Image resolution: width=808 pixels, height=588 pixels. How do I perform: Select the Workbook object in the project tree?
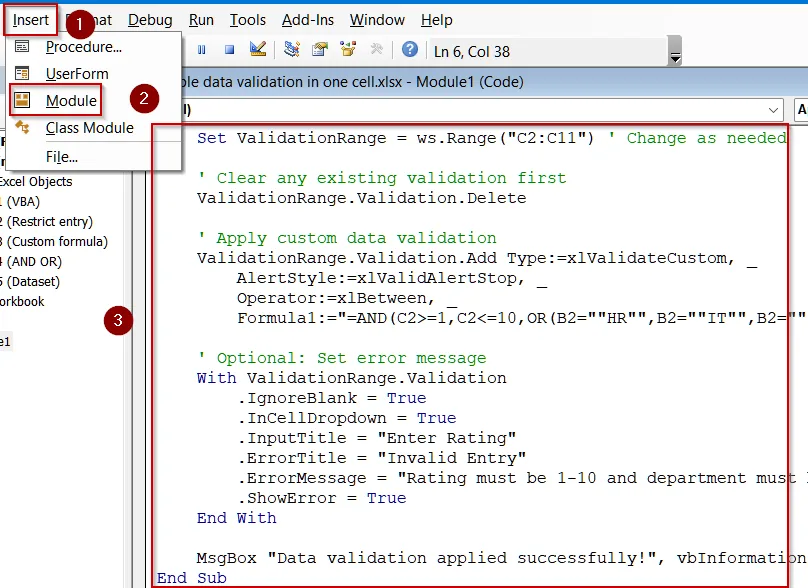22,301
